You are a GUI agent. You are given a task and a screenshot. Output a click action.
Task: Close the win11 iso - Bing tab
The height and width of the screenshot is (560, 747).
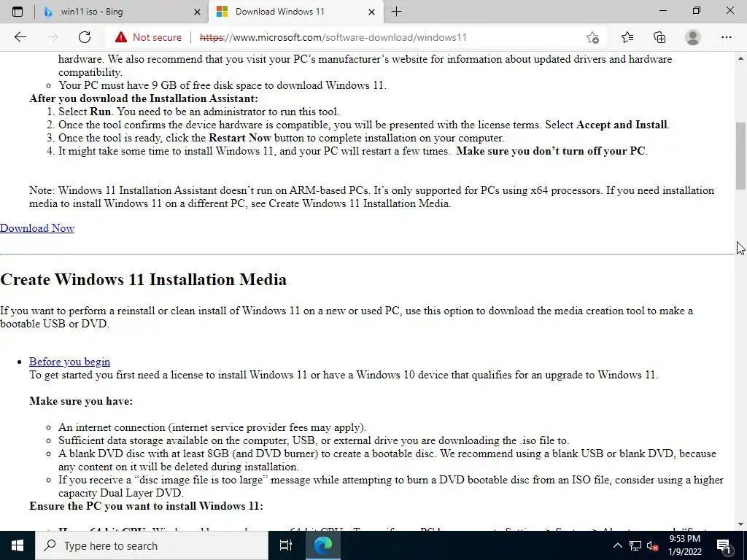(197, 12)
